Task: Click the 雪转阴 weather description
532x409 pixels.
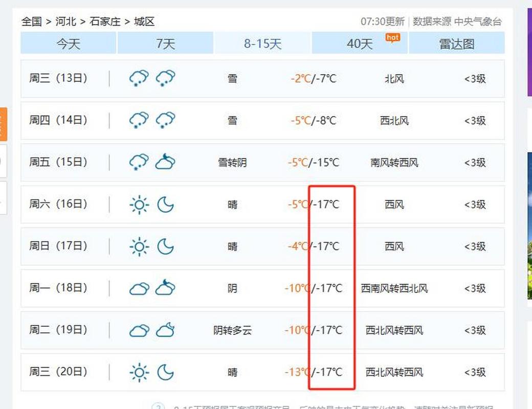Action: click(232, 163)
